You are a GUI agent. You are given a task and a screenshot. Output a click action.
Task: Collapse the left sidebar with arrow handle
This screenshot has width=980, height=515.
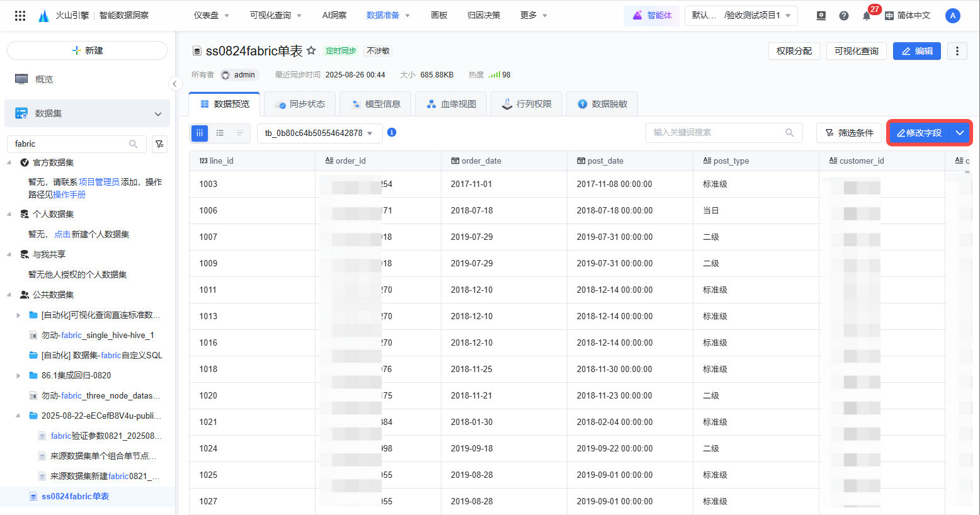point(175,84)
